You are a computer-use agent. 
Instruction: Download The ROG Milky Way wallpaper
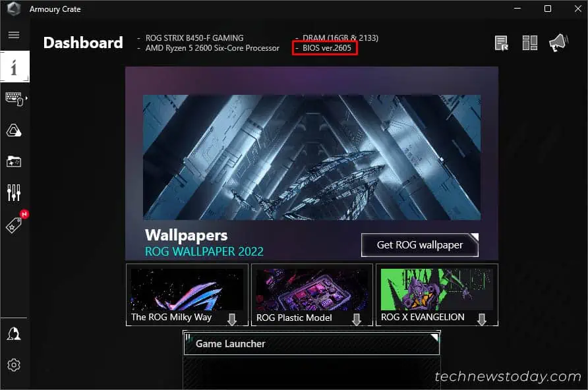pyautogui.click(x=231, y=319)
